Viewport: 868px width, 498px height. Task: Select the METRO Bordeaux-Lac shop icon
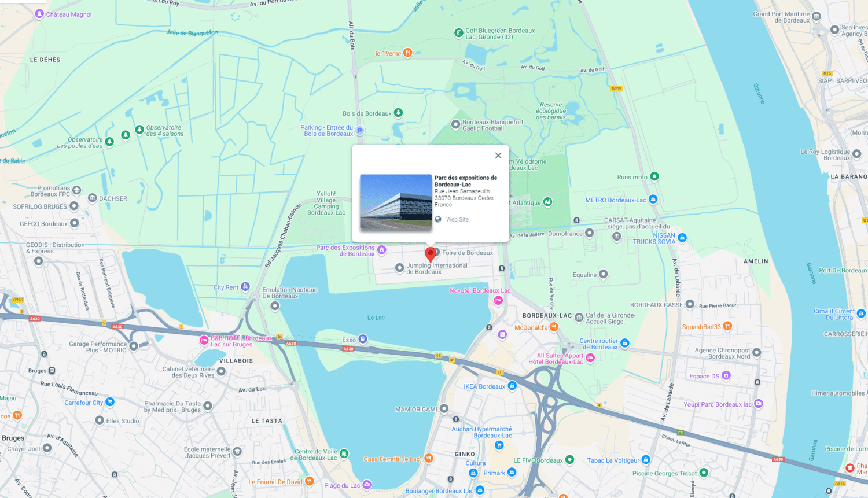(653, 200)
